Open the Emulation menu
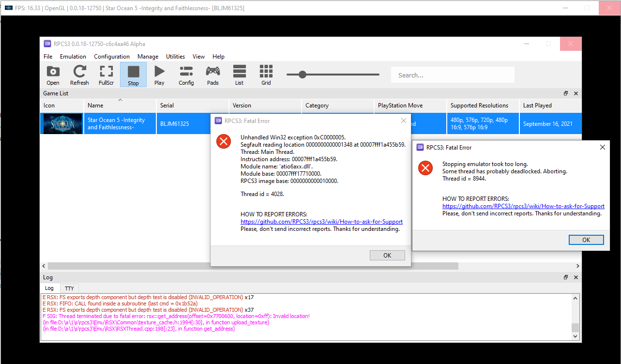This screenshot has width=621, height=364. (73, 57)
